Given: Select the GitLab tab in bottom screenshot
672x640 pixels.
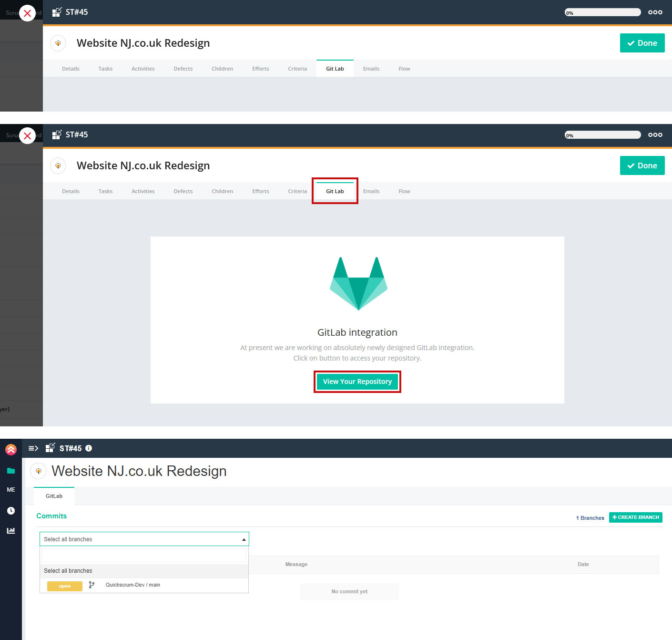Looking at the screenshot, I should coord(54,496).
